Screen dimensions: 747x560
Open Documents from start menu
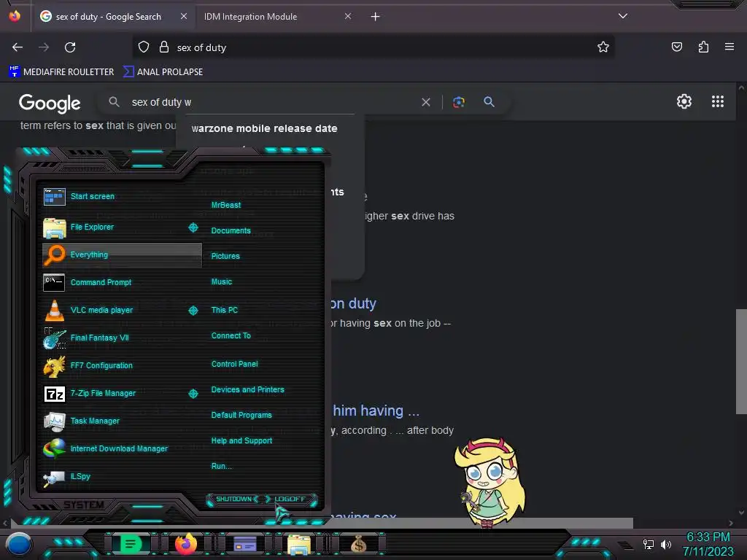(x=231, y=230)
